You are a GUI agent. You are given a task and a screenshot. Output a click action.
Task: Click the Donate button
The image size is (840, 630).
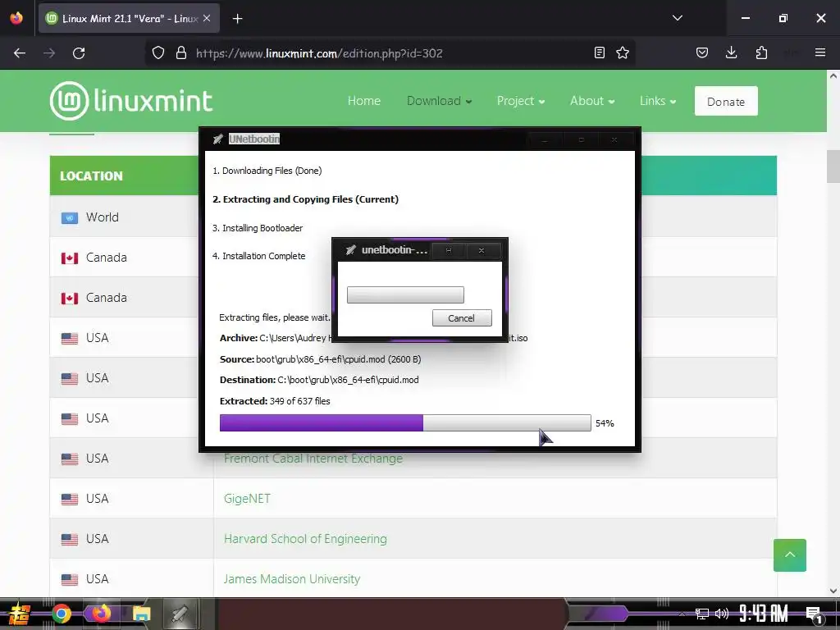pos(726,101)
